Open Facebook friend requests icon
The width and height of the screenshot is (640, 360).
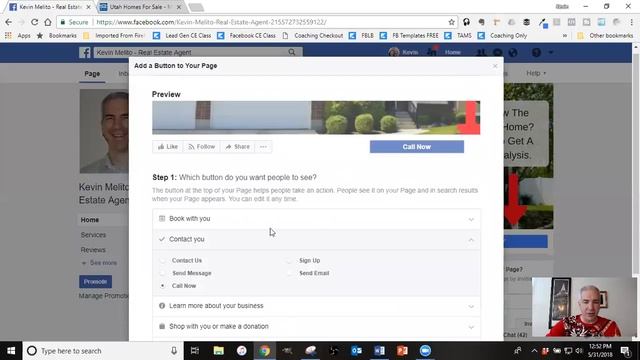(x=481, y=52)
